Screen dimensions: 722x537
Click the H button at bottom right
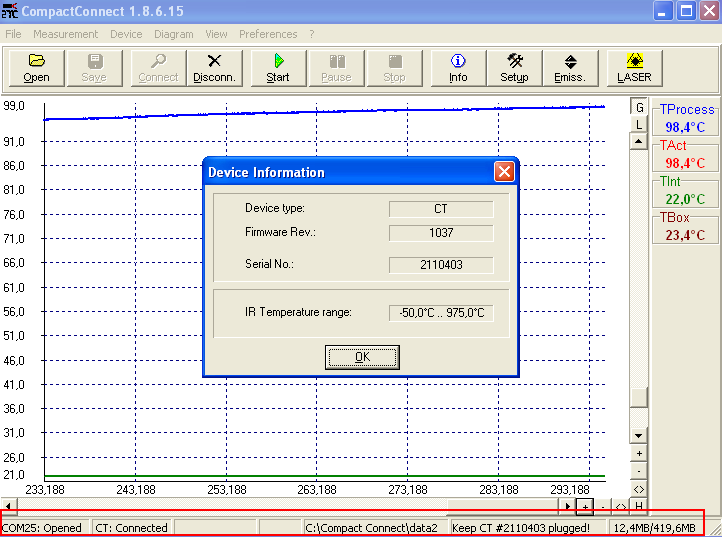(639, 507)
